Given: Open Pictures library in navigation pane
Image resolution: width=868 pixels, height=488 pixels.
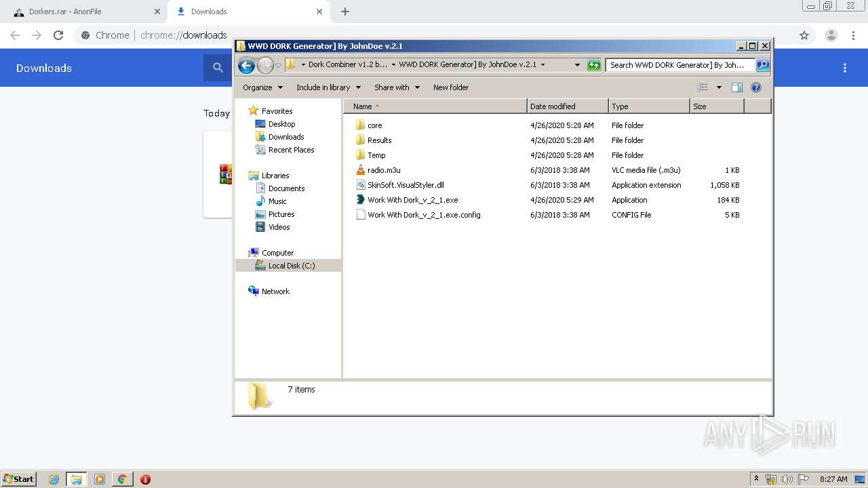Looking at the screenshot, I should (281, 214).
